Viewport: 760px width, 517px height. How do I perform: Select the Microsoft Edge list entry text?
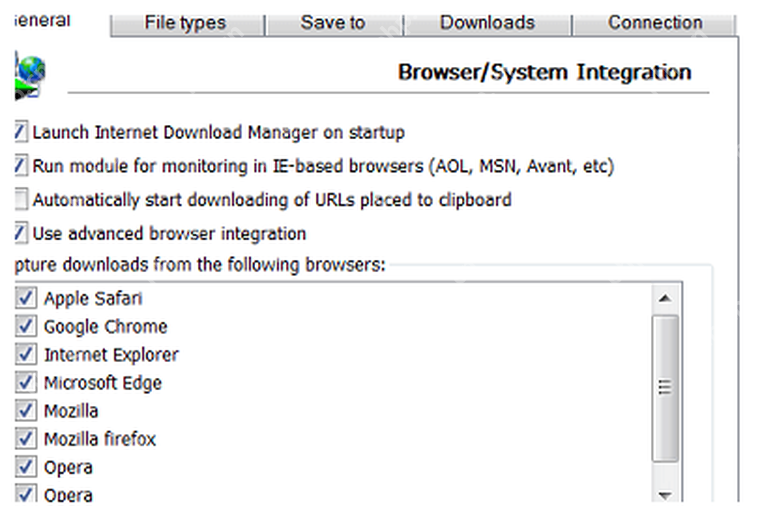[x=103, y=383]
